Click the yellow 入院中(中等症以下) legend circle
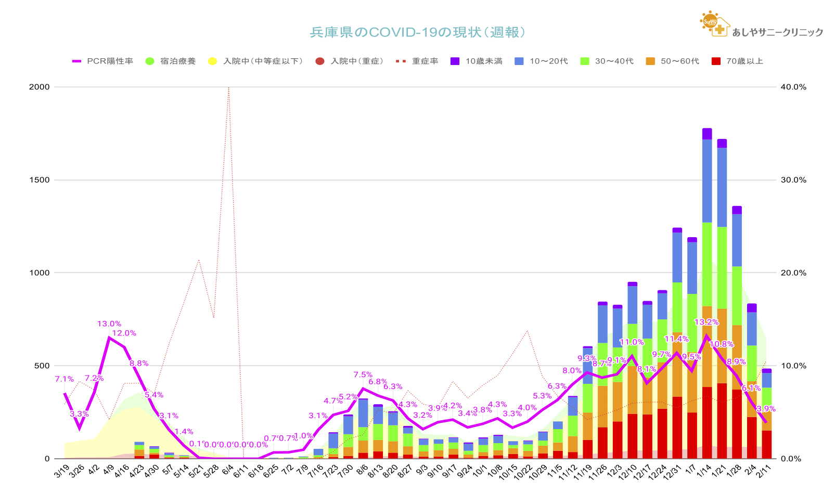Screen dimensions: 835x504 pos(212,61)
